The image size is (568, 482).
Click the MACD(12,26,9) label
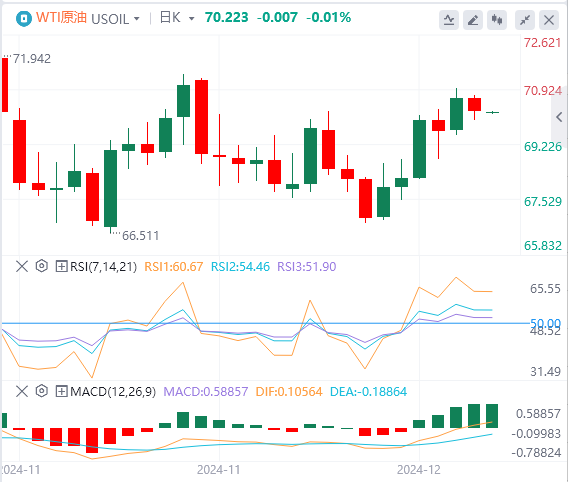pos(113,392)
